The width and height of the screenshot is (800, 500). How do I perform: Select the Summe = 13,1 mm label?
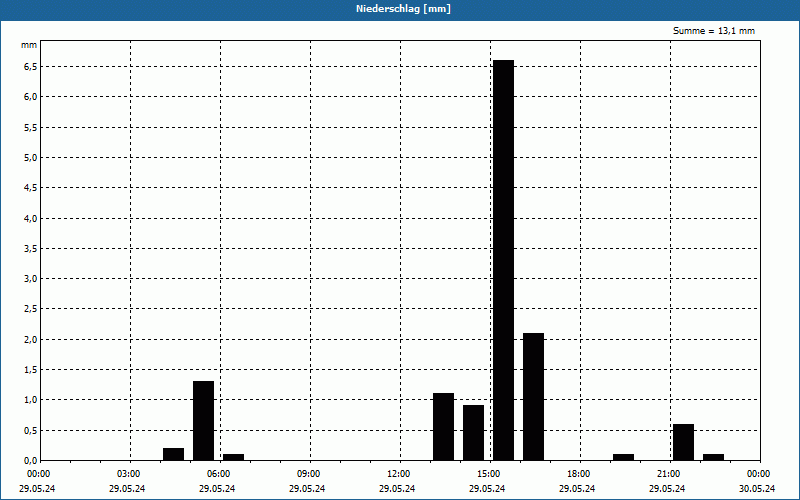pos(713,31)
